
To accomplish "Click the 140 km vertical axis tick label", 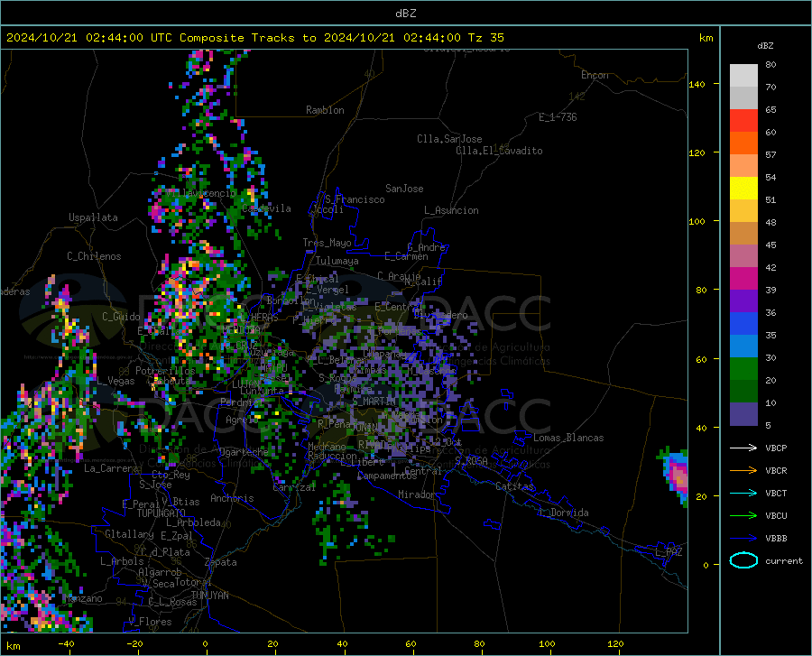I will (697, 84).
